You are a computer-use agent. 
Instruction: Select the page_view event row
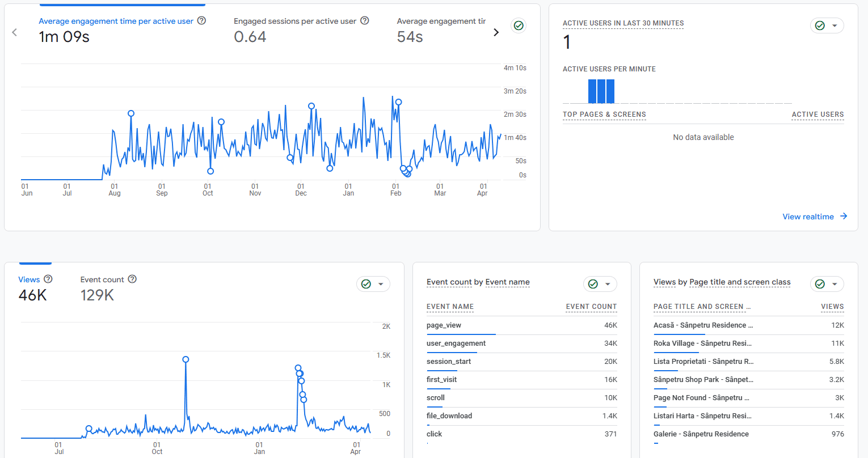coord(521,325)
